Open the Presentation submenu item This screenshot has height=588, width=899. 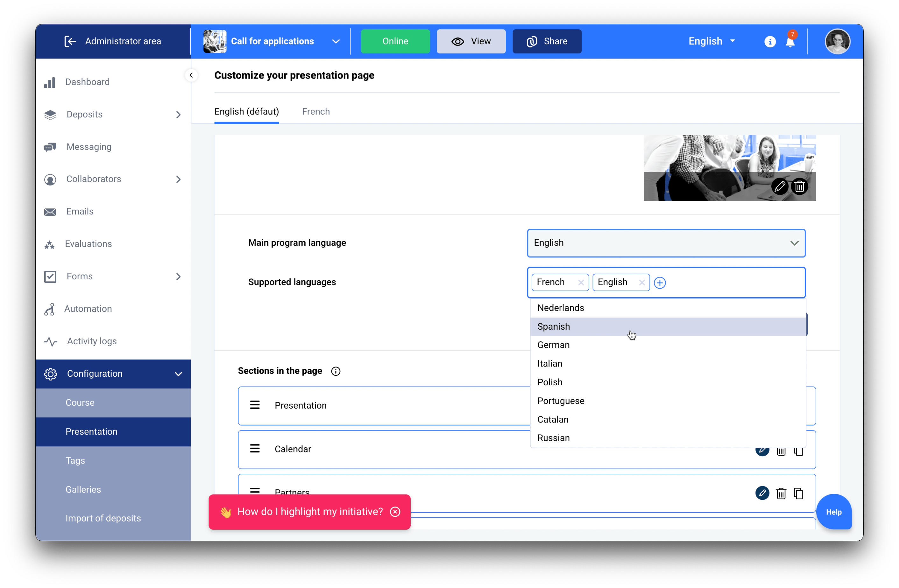point(113,432)
